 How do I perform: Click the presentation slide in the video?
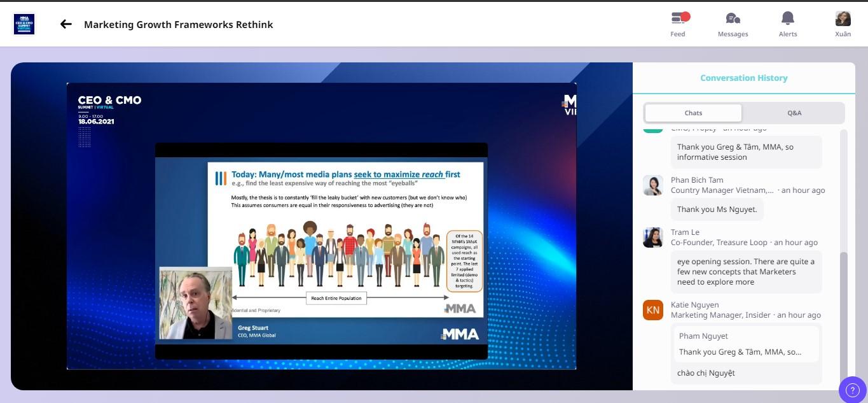345,239
